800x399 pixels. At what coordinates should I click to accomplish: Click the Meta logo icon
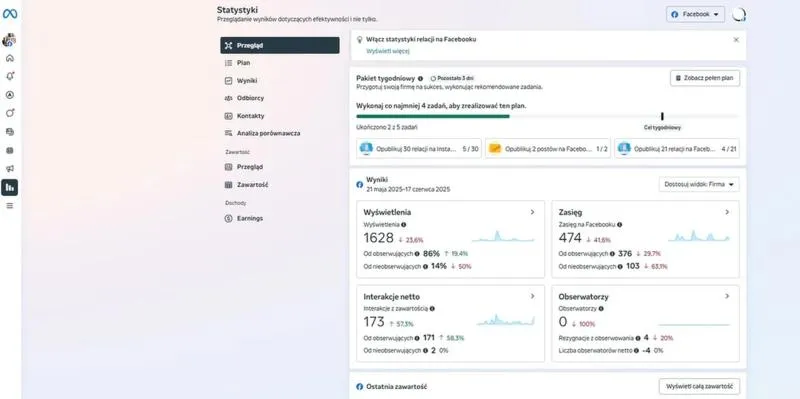pos(10,14)
